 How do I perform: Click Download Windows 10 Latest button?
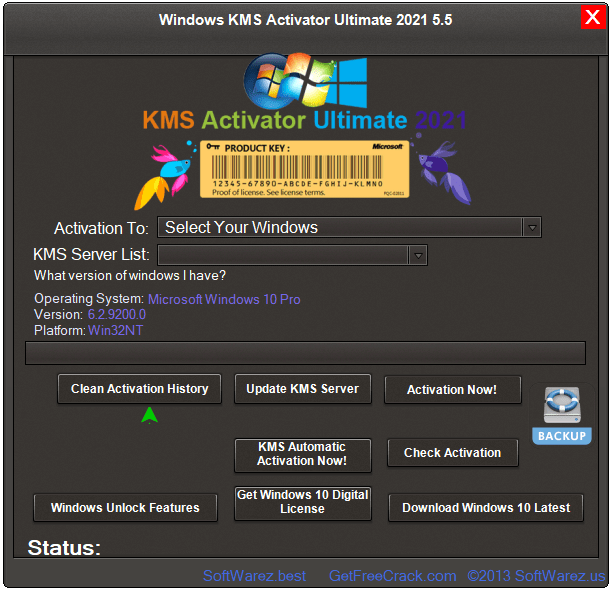(x=486, y=508)
